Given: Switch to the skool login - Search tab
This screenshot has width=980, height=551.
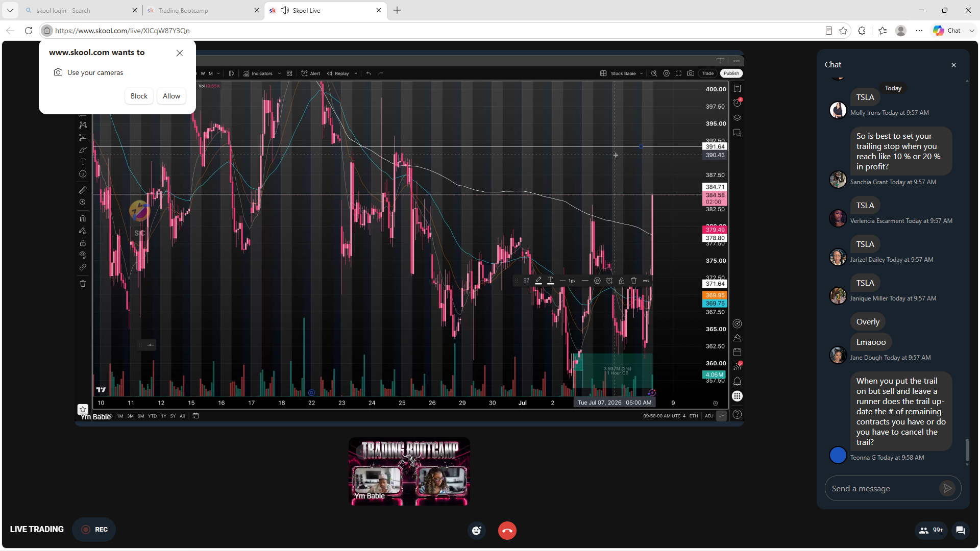Looking at the screenshot, I should point(81,10).
